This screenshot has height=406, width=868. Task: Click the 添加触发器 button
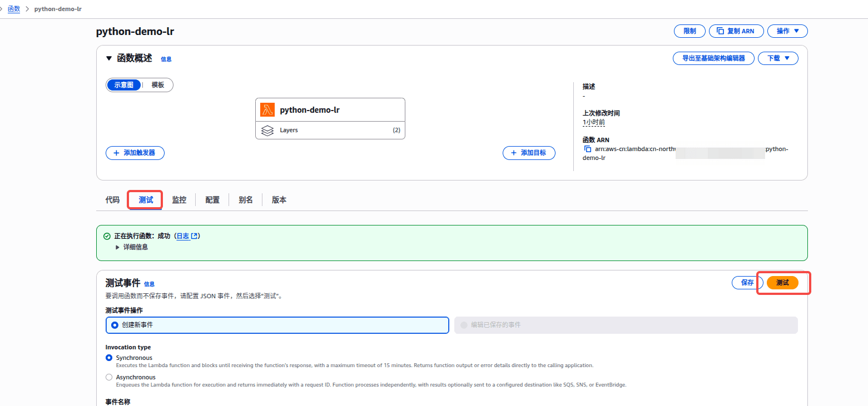tap(135, 153)
